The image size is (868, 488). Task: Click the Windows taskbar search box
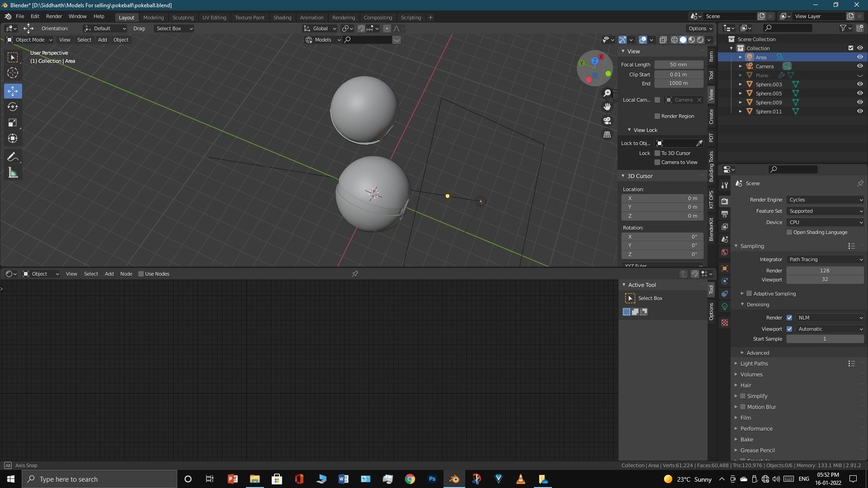[99, 479]
